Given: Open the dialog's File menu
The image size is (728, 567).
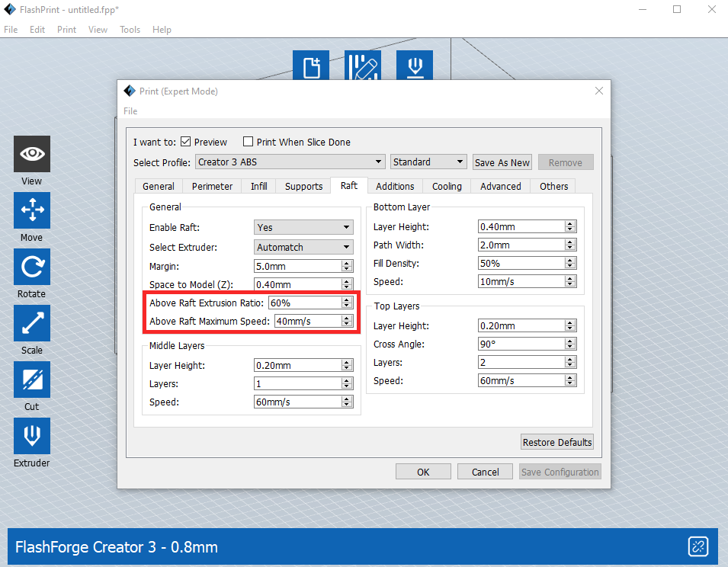Looking at the screenshot, I should tap(130, 111).
